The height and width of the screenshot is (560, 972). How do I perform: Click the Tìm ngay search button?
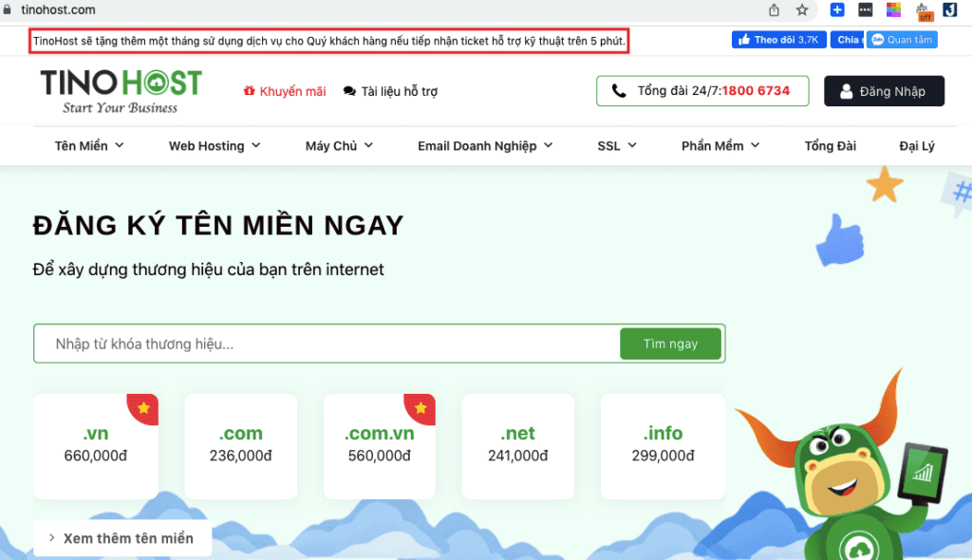pyautogui.click(x=670, y=344)
